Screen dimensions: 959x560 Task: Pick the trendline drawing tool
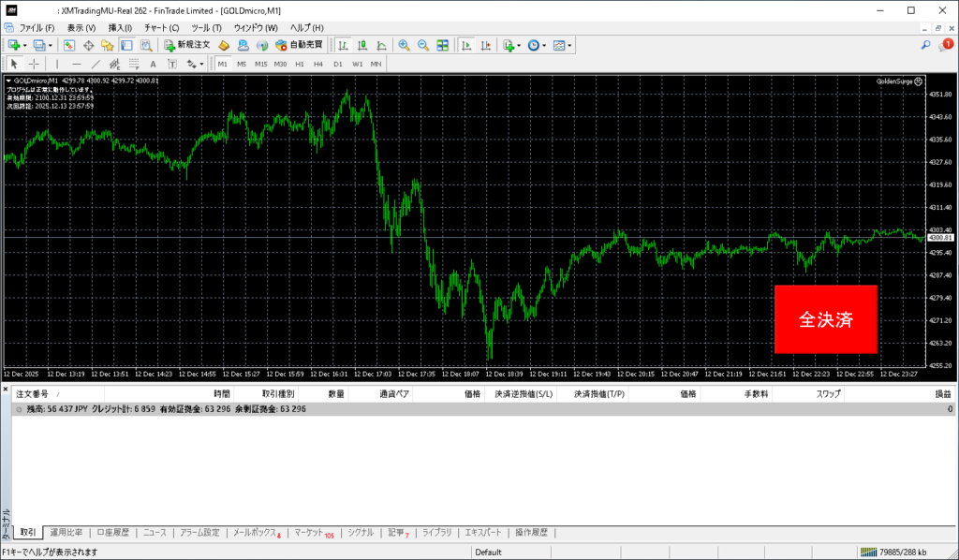pyautogui.click(x=96, y=64)
